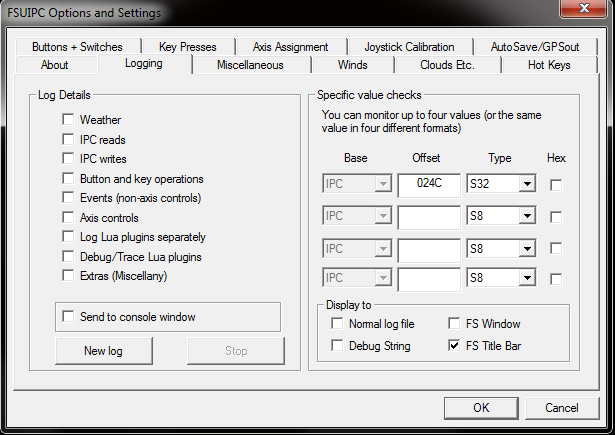The width and height of the screenshot is (615, 435).
Task: Open first row Base IPC dropdown
Action: tap(357, 183)
